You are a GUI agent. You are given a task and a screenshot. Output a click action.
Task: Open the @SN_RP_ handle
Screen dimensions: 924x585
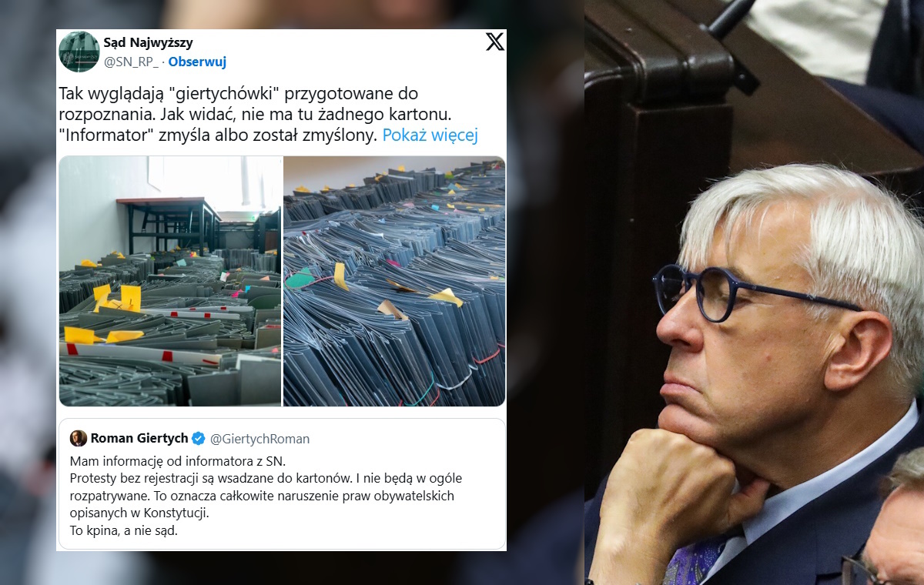(131, 62)
